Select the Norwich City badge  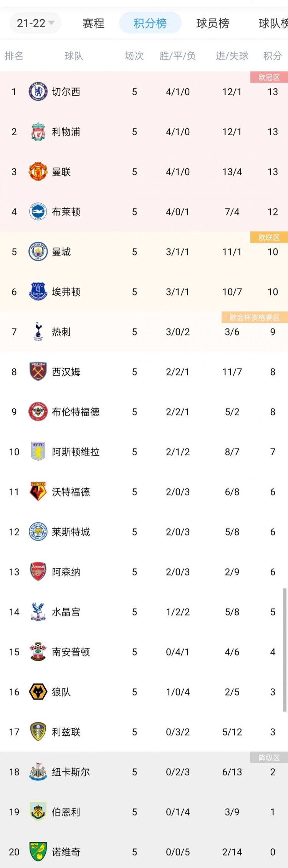pos(37,852)
